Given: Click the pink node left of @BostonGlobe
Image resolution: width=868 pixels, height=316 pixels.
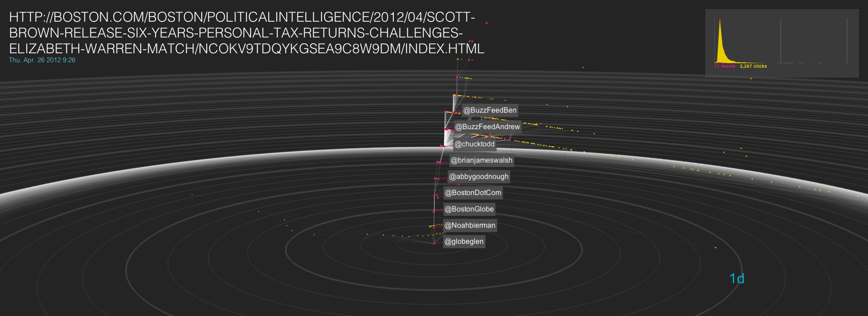Looking at the screenshot, I should pyautogui.click(x=434, y=211).
